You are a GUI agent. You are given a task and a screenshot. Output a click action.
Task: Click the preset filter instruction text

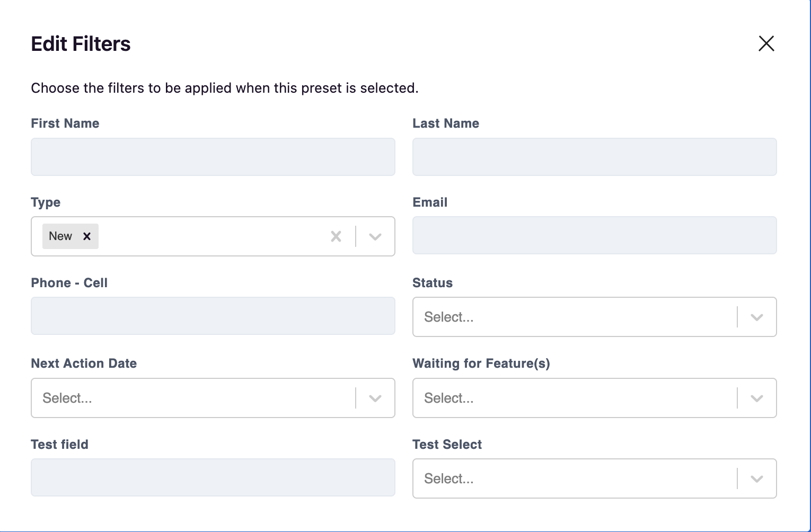coord(224,88)
